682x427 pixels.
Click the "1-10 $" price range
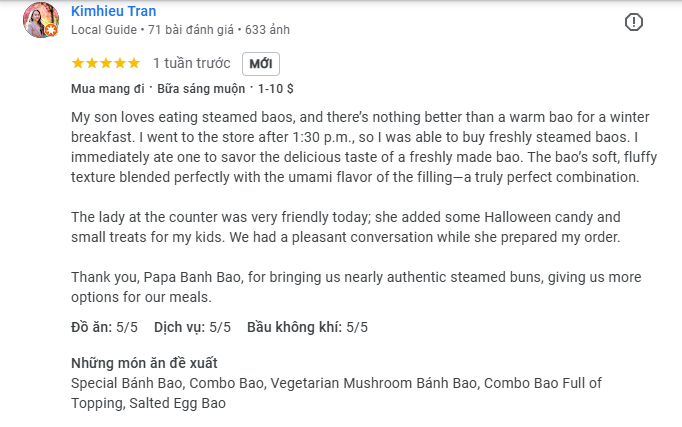(x=276, y=89)
